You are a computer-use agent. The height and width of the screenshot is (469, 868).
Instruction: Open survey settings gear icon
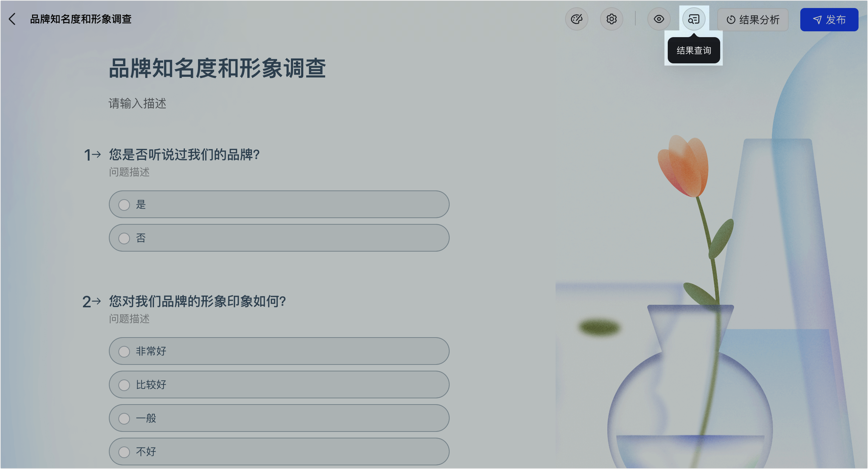click(612, 19)
